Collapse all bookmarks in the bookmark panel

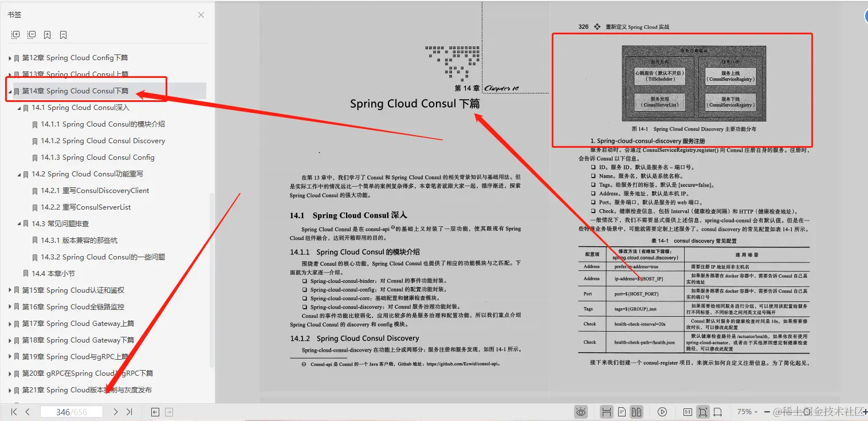click(32, 34)
